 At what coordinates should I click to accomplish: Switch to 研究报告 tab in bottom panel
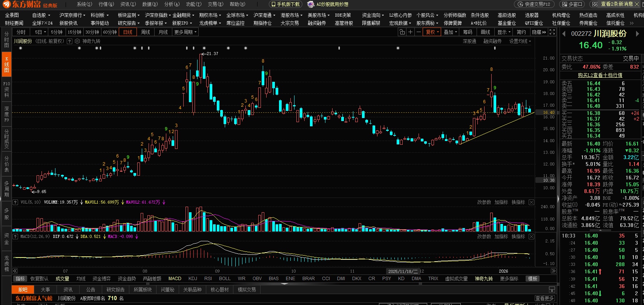pos(115,290)
